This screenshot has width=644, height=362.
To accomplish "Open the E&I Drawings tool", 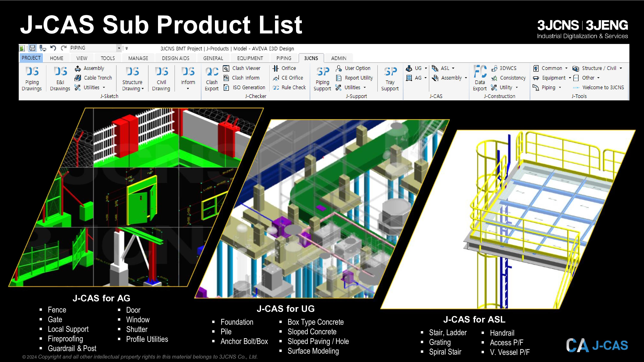I will click(x=60, y=78).
